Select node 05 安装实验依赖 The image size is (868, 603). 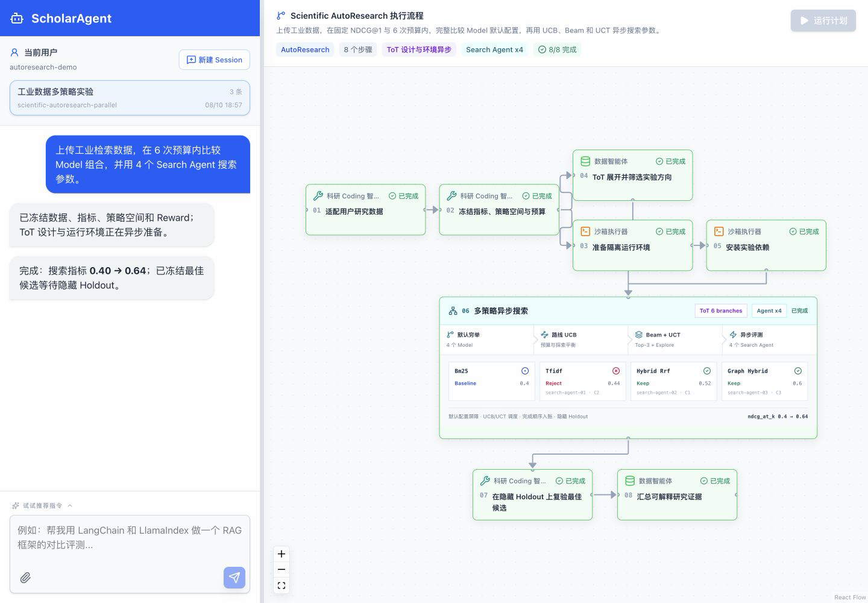click(766, 245)
